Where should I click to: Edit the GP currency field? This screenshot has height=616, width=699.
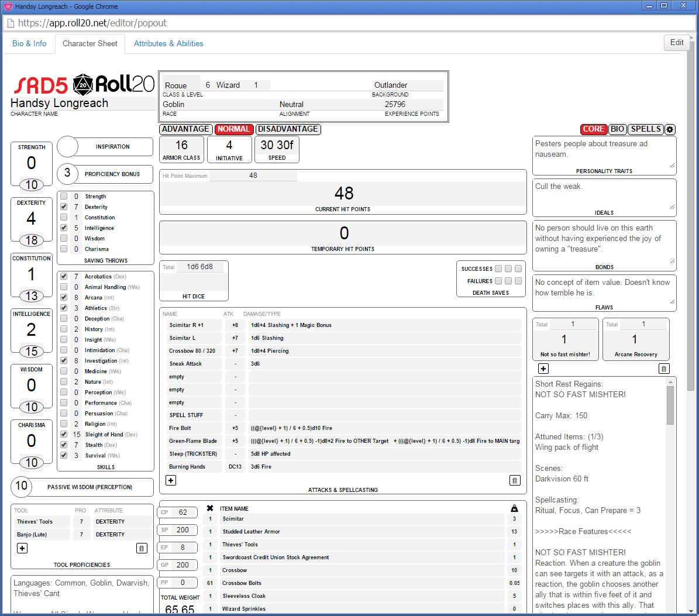(x=183, y=565)
